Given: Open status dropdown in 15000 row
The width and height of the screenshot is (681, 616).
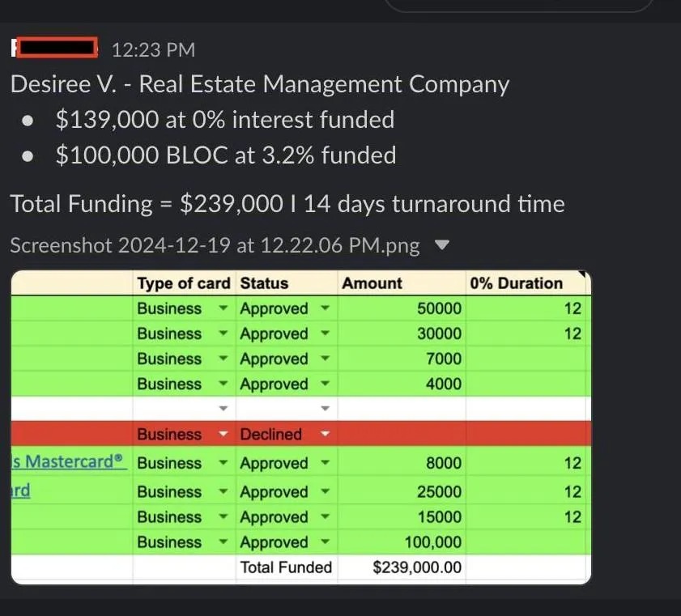Looking at the screenshot, I should (x=325, y=516).
